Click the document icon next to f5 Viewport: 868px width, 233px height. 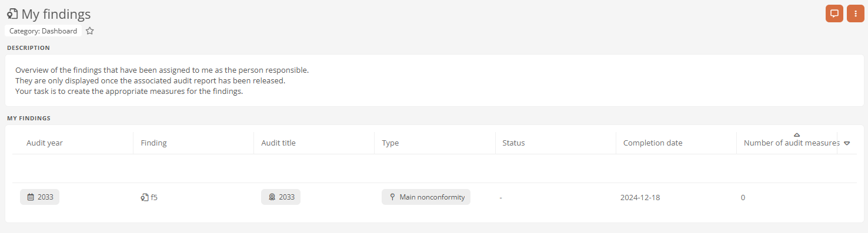[145, 197]
